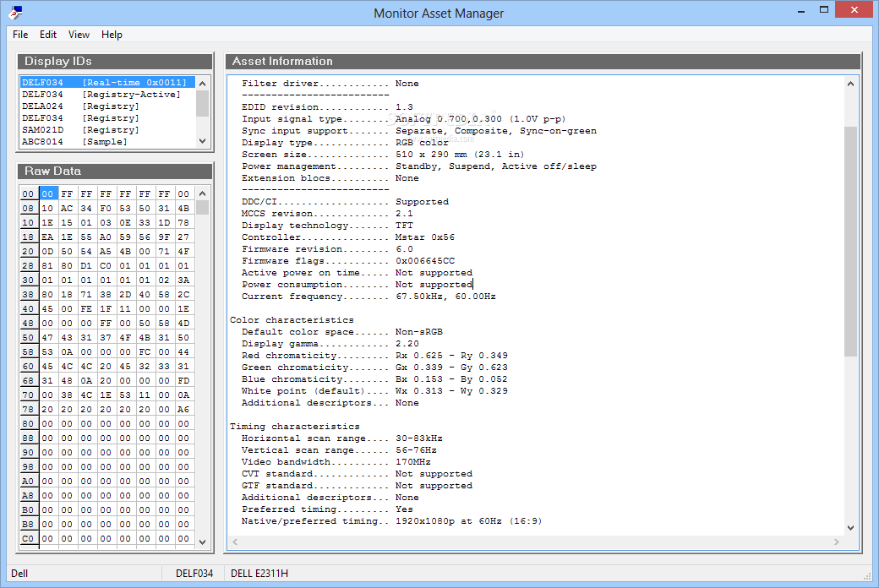The height and width of the screenshot is (588, 879).
Task: Open the Help menu
Action: point(112,35)
